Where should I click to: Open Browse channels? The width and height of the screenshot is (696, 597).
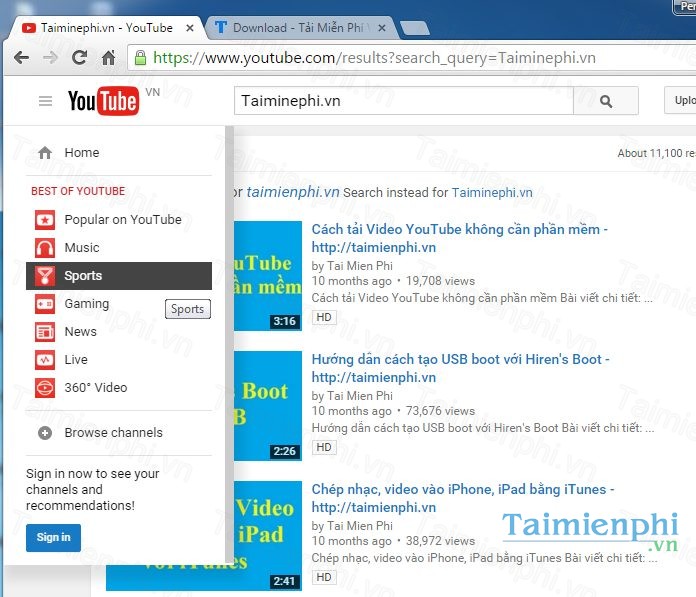coord(119,433)
